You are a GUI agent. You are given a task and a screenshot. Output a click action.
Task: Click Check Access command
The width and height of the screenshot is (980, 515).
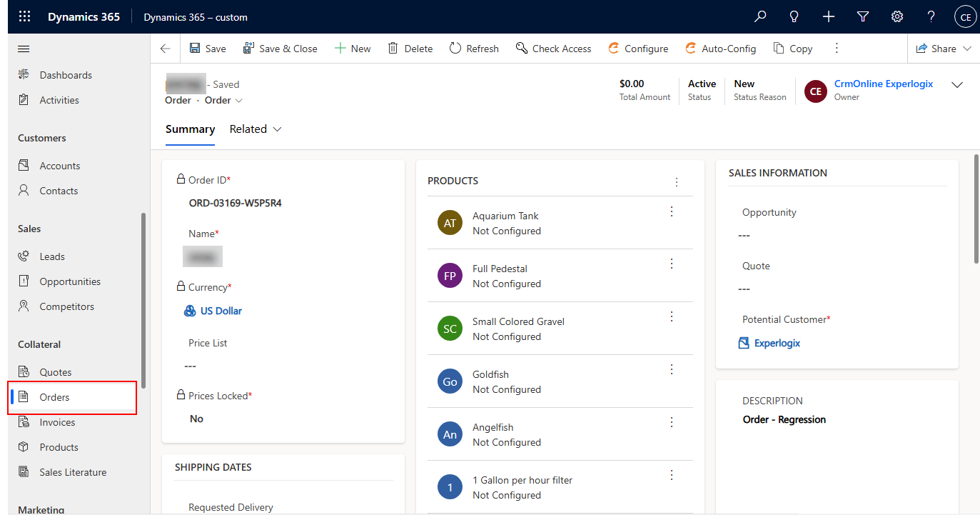tap(554, 49)
